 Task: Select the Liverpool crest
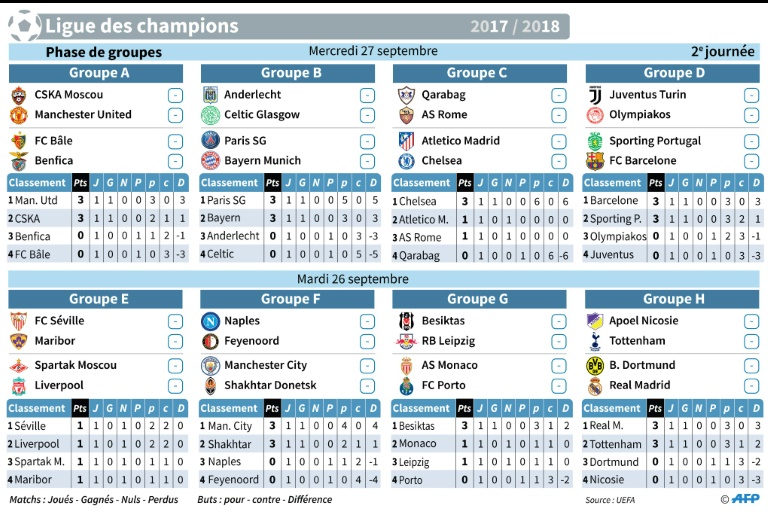pos(18,386)
